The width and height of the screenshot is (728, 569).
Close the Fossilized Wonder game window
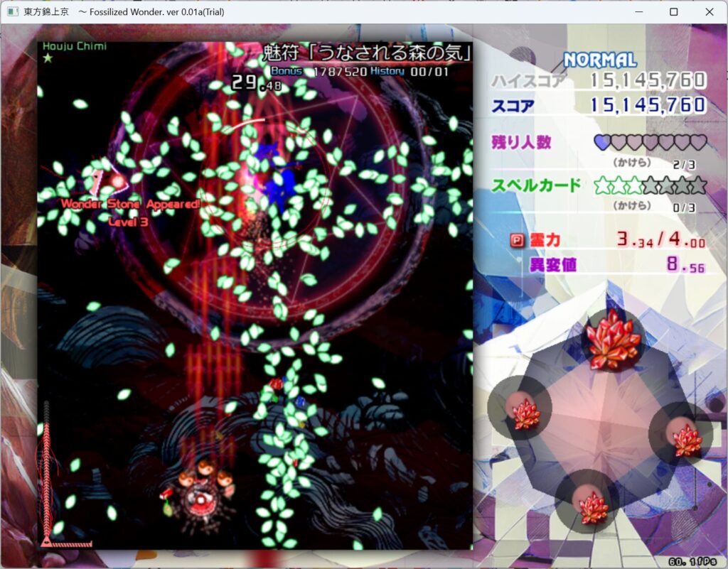pyautogui.click(x=710, y=12)
